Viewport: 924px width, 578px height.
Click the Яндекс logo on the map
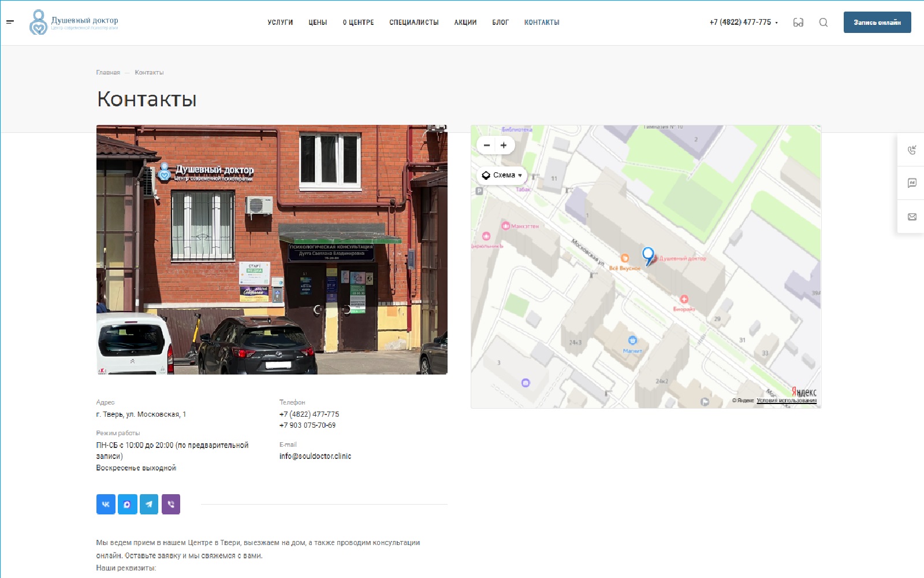point(804,392)
